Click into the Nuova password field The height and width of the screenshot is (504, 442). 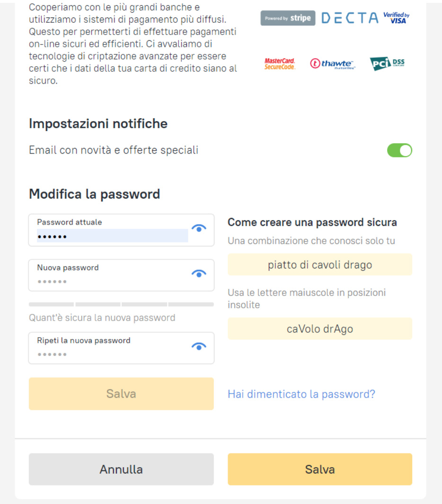109,281
